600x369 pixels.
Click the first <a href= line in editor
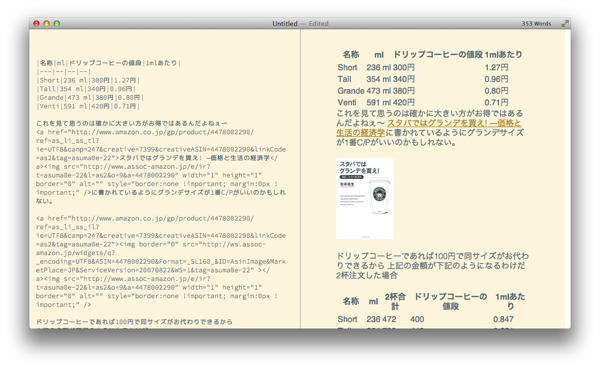pos(145,132)
